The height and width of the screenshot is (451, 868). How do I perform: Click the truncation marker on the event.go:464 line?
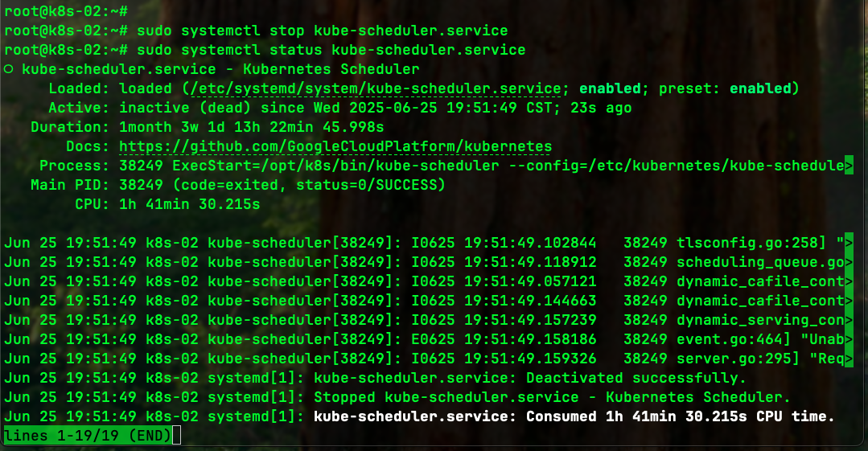pyautogui.click(x=849, y=339)
